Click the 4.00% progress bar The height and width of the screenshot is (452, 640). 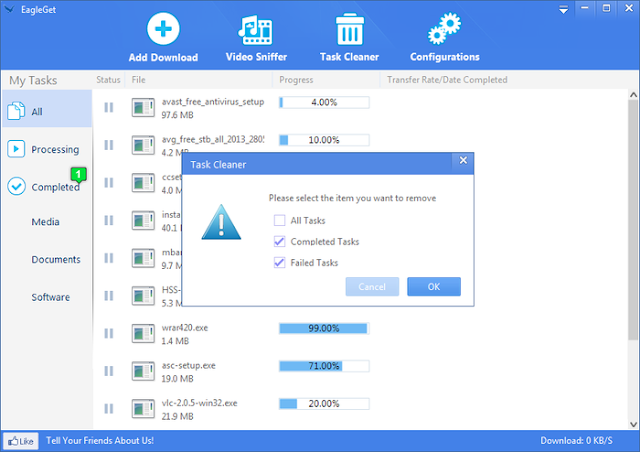324,102
